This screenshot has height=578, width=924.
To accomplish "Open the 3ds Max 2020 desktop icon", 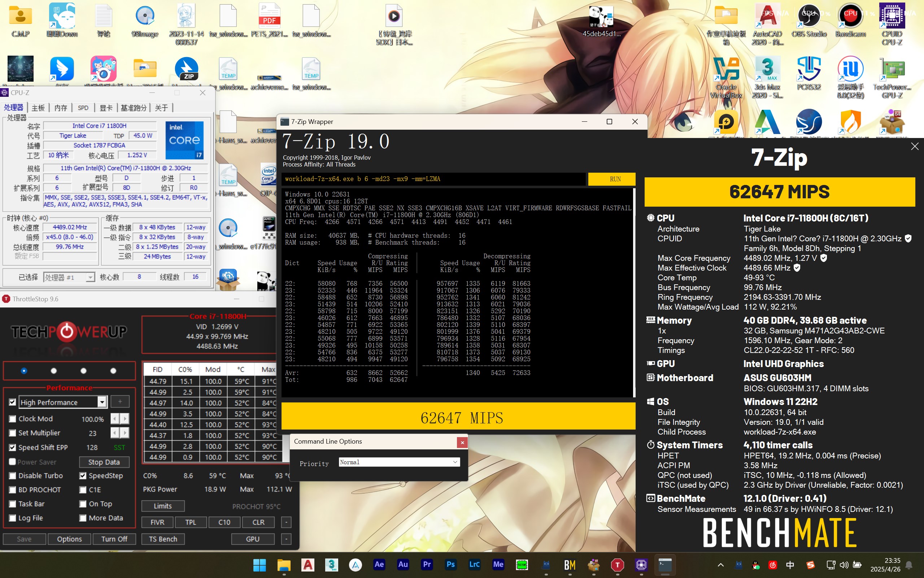I will [767, 77].
